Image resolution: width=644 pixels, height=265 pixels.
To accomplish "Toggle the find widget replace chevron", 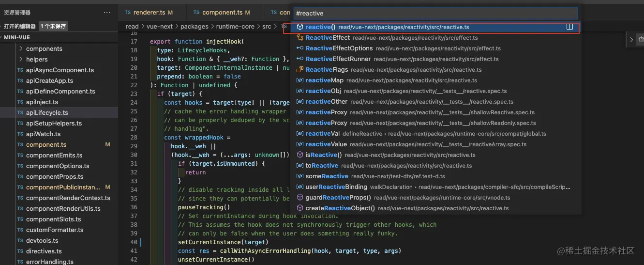I will (630, 40).
